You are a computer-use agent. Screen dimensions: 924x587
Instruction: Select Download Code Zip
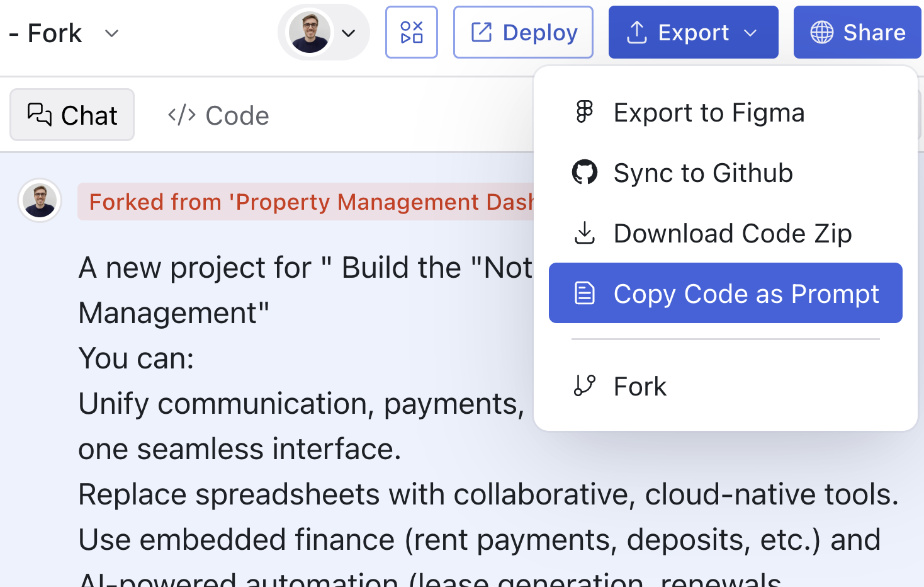coord(733,234)
